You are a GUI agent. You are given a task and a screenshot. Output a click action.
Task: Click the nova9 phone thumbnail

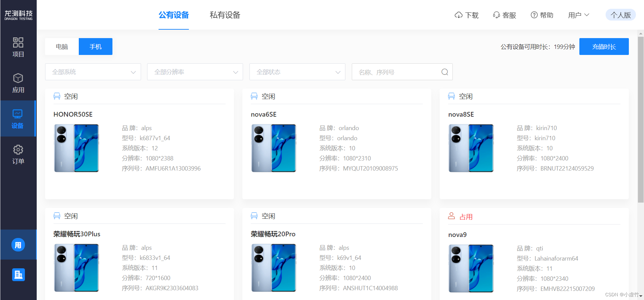click(471, 268)
